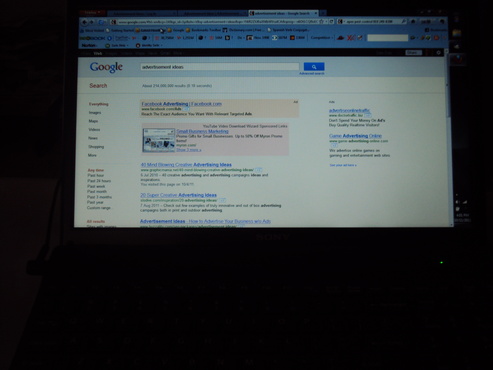The image size is (493, 370).
Task: Select the Everything filter in sidebar
Action: click(98, 104)
